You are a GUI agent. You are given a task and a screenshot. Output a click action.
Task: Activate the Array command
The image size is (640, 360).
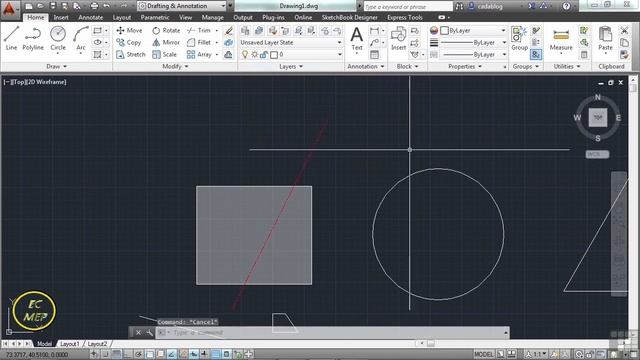coord(199,54)
